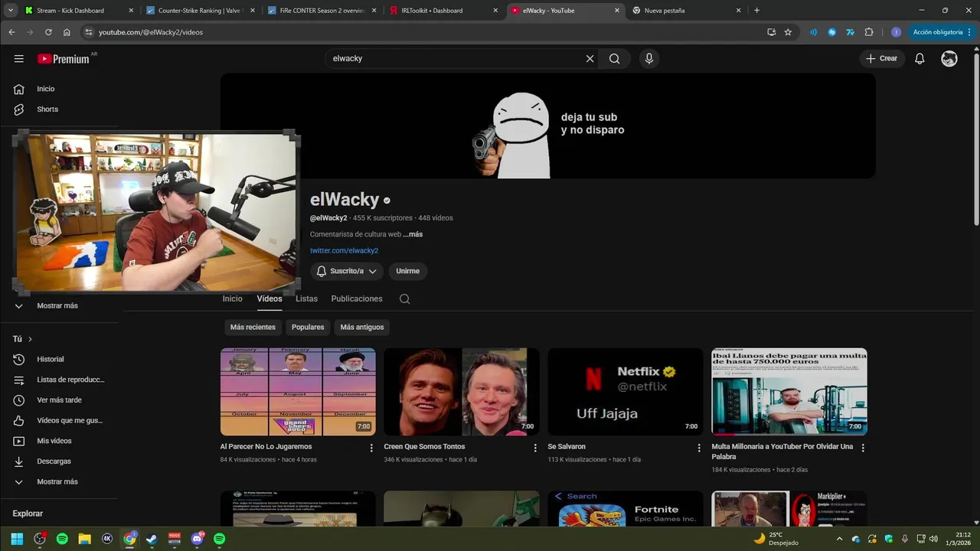This screenshot has height=551, width=980.
Task: Open OBS Studio from the taskbar
Action: (40, 539)
